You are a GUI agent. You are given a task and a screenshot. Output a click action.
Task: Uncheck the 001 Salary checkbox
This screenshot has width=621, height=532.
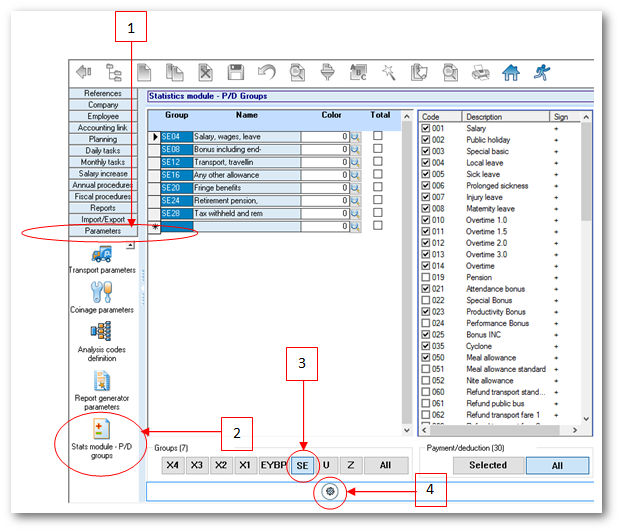(x=425, y=129)
